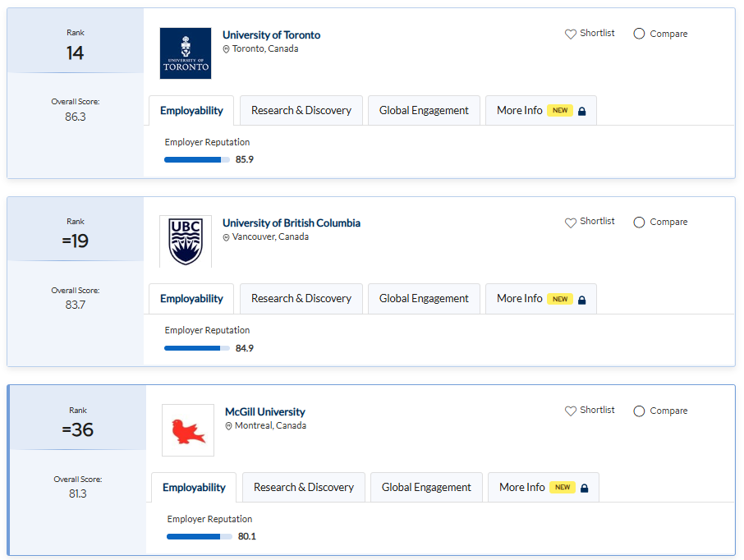Open the McGill University title link

click(264, 412)
